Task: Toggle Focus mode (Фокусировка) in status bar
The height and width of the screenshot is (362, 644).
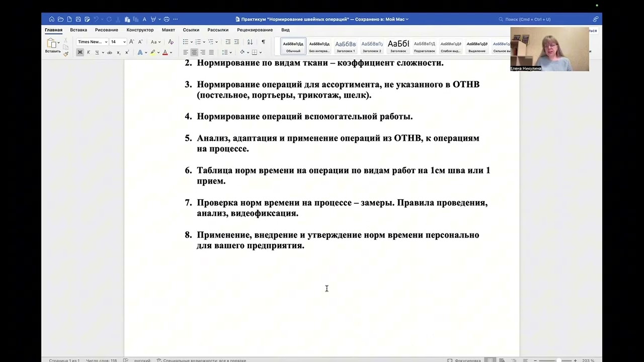Action: (464, 360)
